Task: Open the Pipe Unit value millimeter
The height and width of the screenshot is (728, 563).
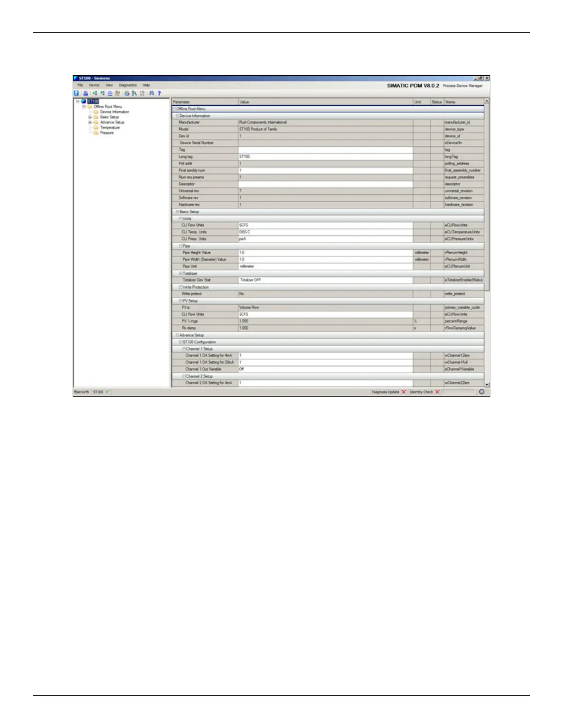Action: pyautogui.click(x=325, y=267)
